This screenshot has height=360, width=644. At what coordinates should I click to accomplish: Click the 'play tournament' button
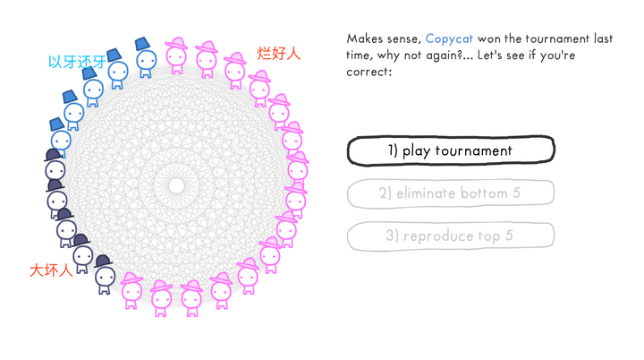[451, 151]
